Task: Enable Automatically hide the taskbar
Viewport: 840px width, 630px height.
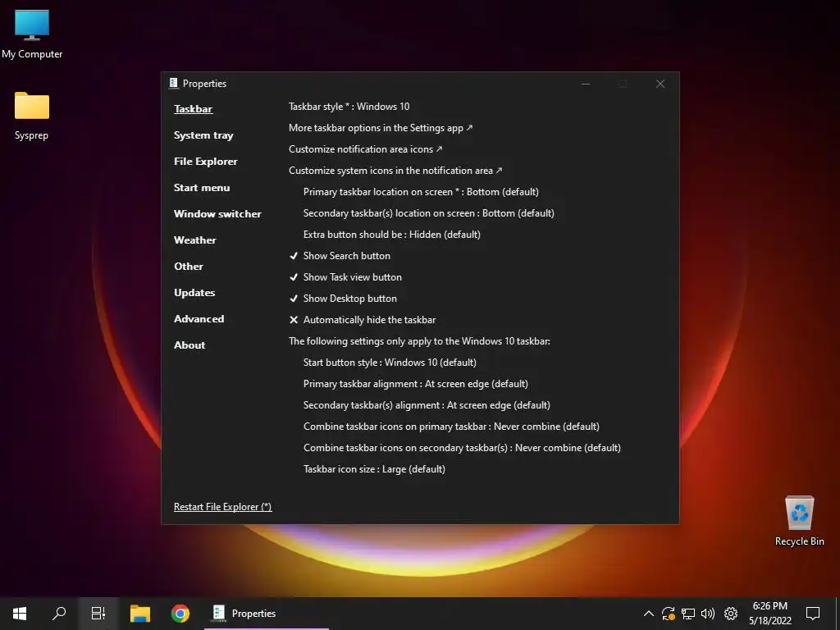Action: coord(362,320)
